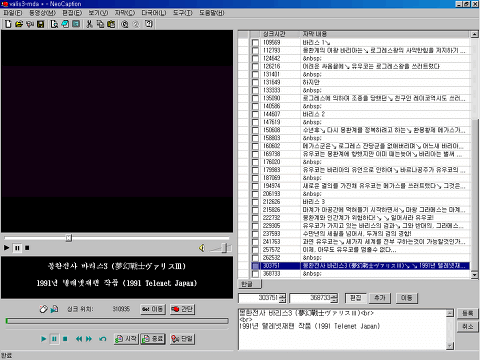Click the toolbar icon right of the Open folder

click(30, 24)
